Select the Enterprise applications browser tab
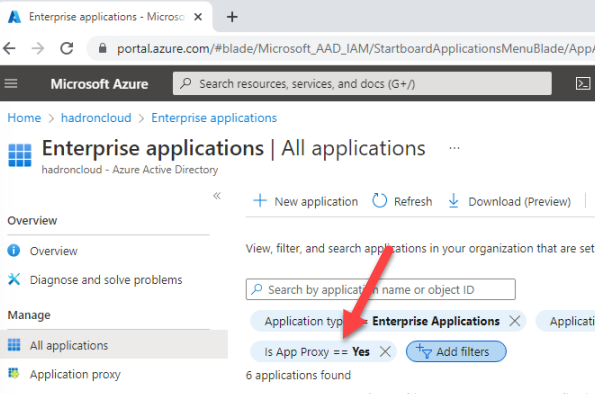The image size is (595, 394). tap(106, 17)
